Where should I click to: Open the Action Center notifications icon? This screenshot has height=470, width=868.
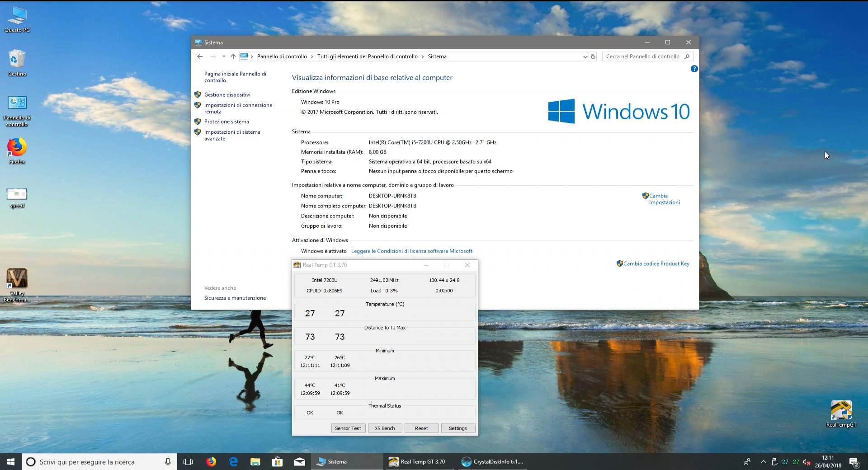854,462
